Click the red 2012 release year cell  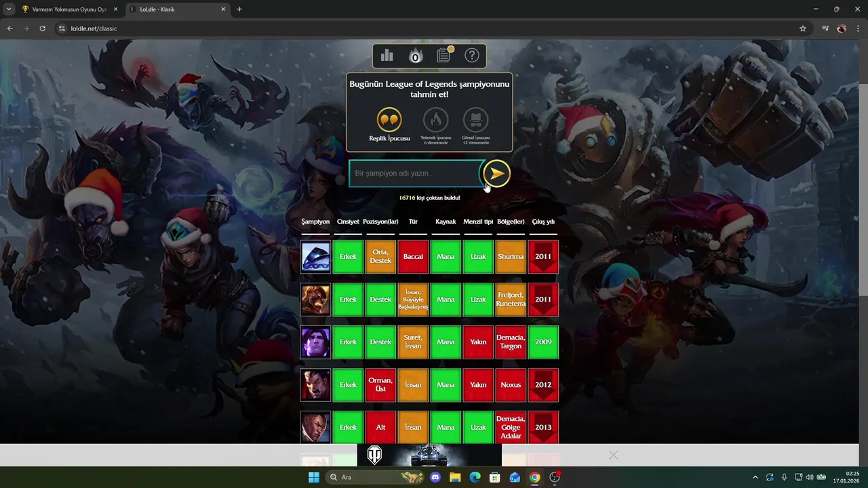coord(543,385)
